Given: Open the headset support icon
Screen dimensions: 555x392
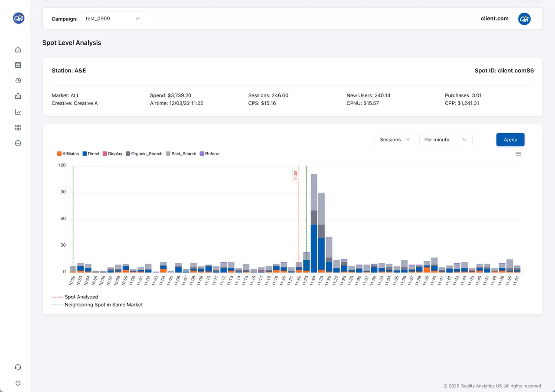Looking at the screenshot, I should click(18, 367).
